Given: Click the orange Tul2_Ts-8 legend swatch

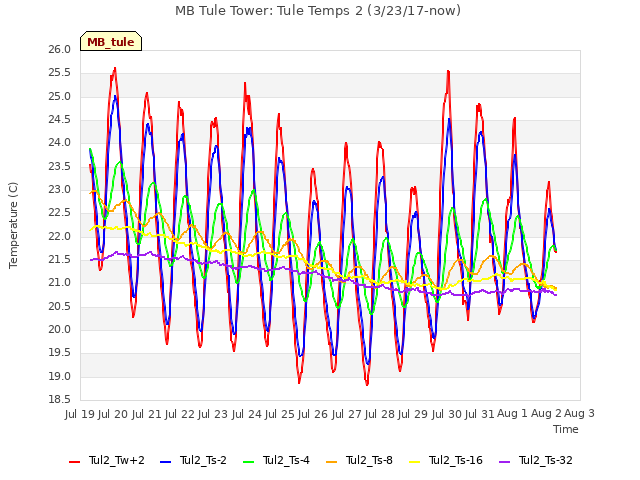Looking at the screenshot, I should (331, 462).
